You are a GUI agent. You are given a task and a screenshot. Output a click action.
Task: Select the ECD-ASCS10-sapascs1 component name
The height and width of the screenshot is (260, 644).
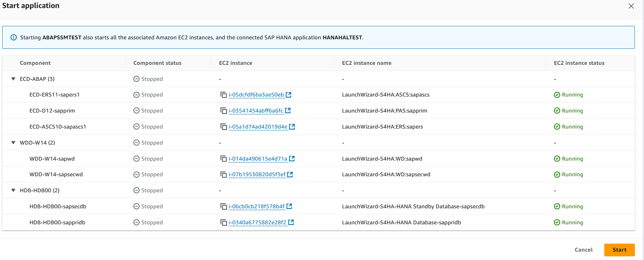click(x=58, y=127)
